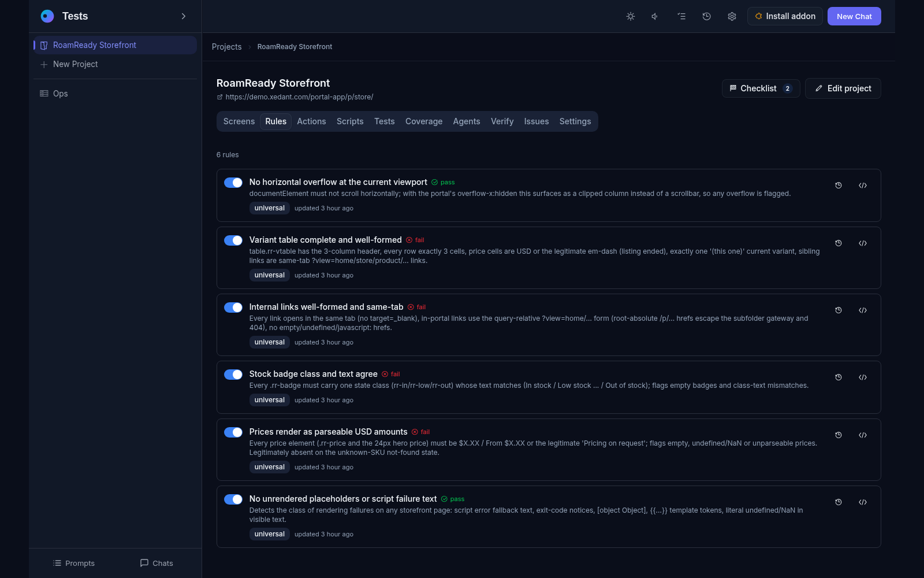Viewport: 924px width, 578px height.
Task: Open code view for Stock badge rule
Action: click(x=863, y=377)
